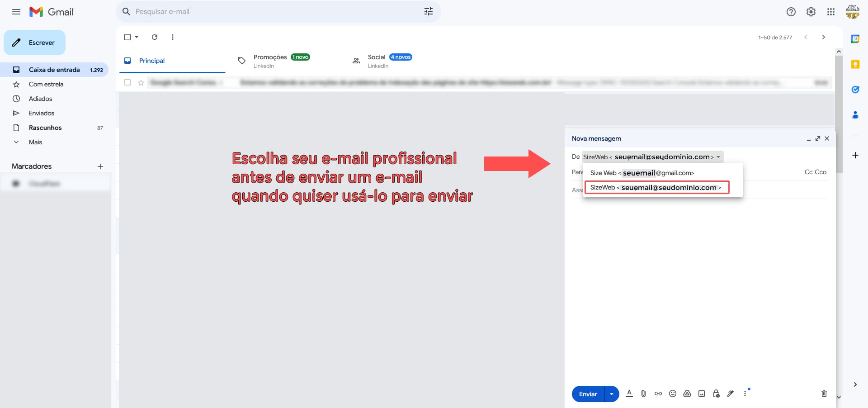Expand the Mais section in sidebar
This screenshot has width=868, height=408.
click(35, 142)
